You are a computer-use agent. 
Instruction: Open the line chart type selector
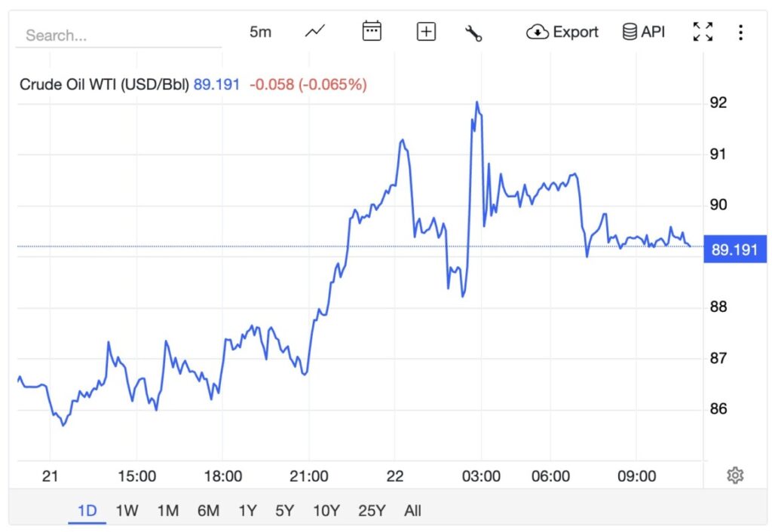click(x=315, y=32)
